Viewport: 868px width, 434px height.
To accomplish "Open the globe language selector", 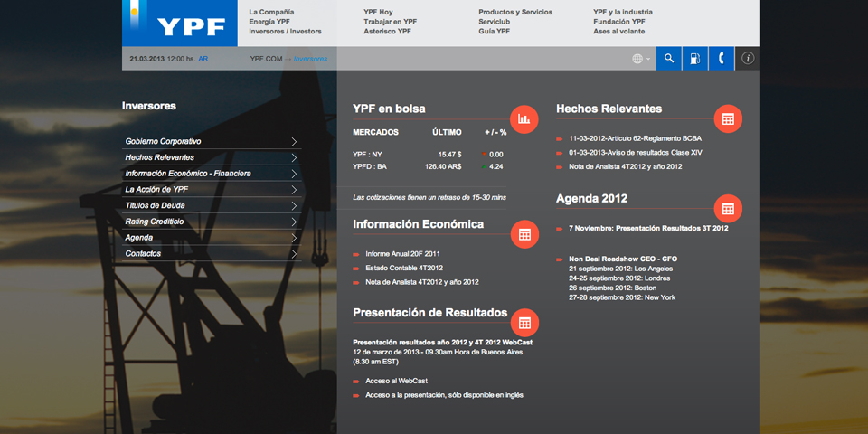I will 641,59.
